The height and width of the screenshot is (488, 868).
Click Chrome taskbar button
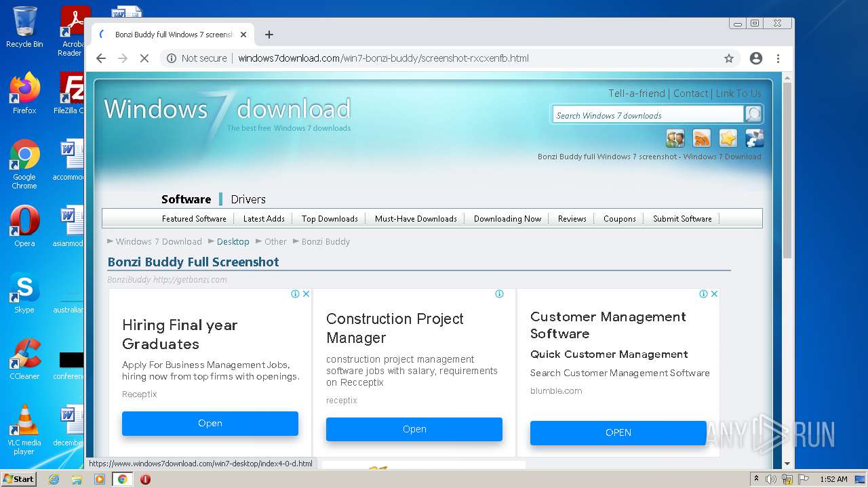[x=123, y=479]
